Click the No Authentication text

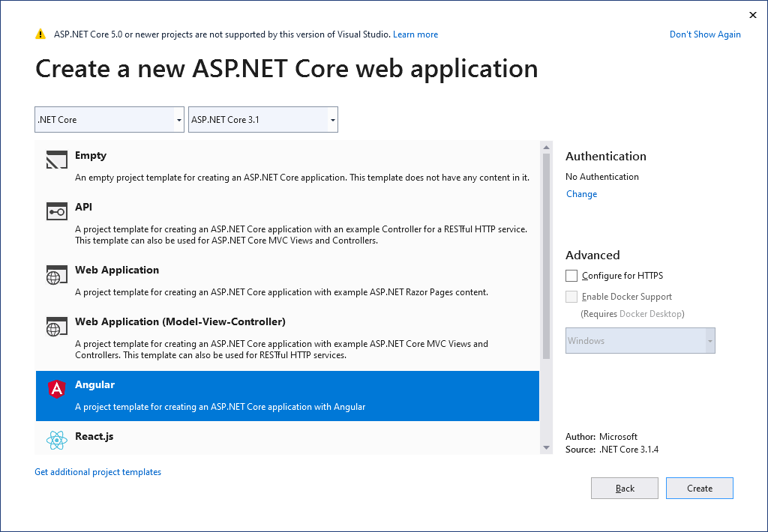pos(602,177)
